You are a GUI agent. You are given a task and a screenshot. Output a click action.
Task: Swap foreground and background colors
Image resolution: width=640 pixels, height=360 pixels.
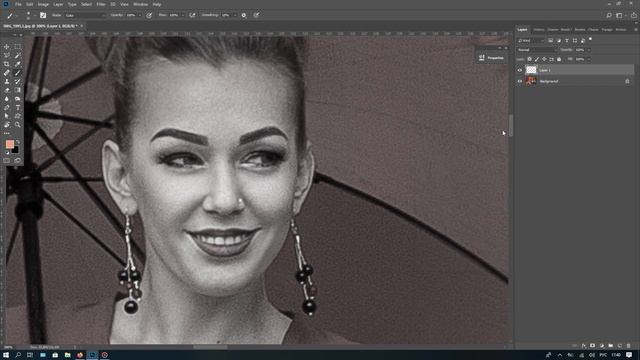18,142
